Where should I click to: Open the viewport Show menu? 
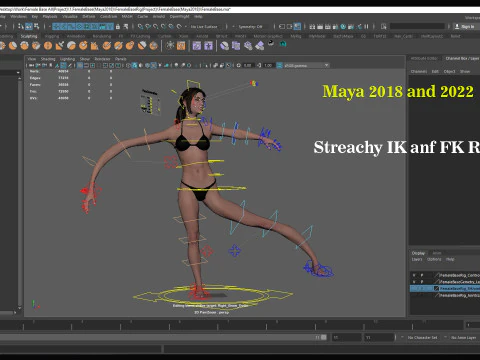[x=85, y=59]
